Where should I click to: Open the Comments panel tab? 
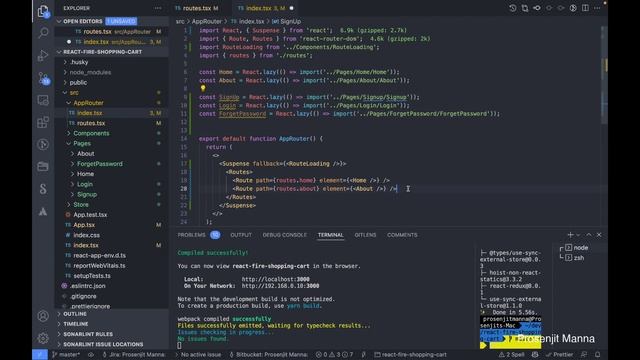(402, 235)
